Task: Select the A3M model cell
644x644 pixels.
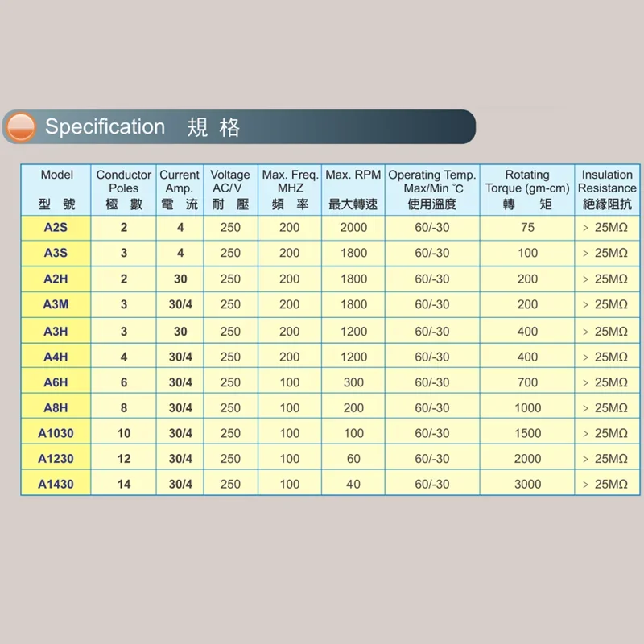Action: coord(56,304)
